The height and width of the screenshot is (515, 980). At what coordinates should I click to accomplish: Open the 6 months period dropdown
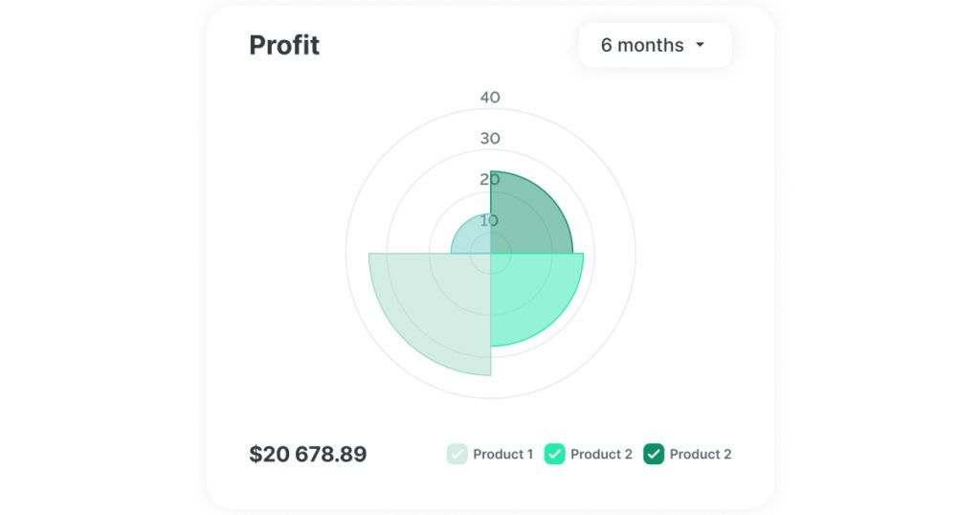655,45
